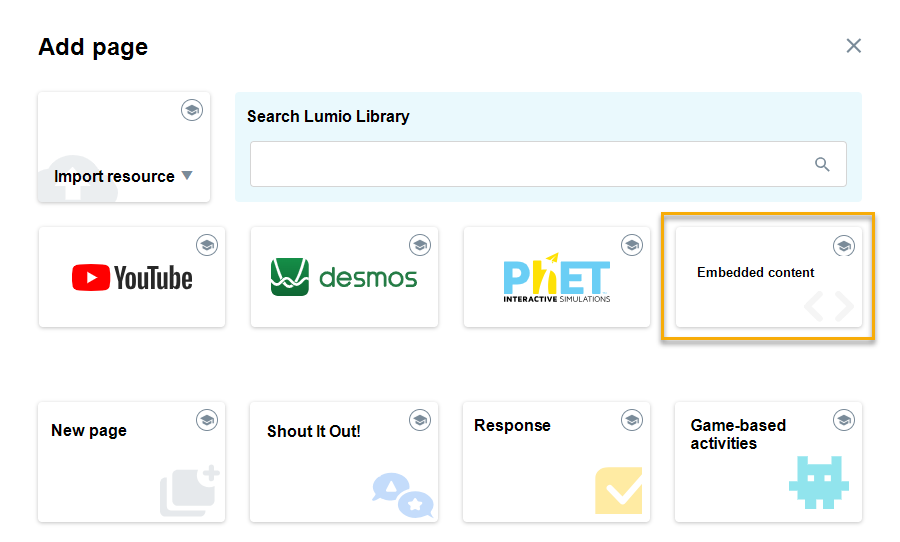The image size is (900, 542).
Task: Open the Import resource menu
Action: 124,147
